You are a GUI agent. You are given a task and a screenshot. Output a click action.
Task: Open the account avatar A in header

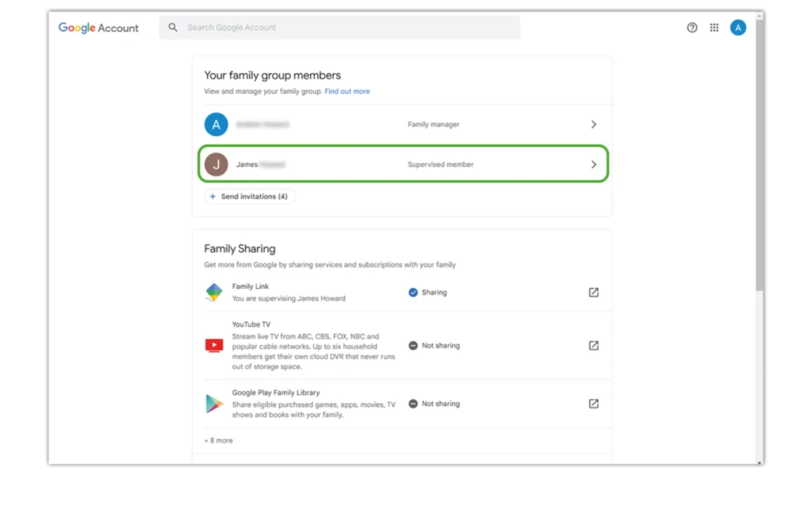click(738, 28)
